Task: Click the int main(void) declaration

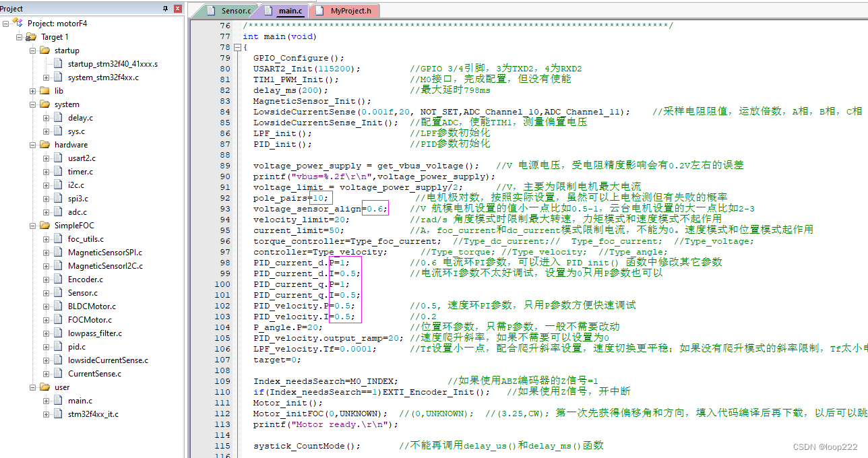Action: pos(280,36)
